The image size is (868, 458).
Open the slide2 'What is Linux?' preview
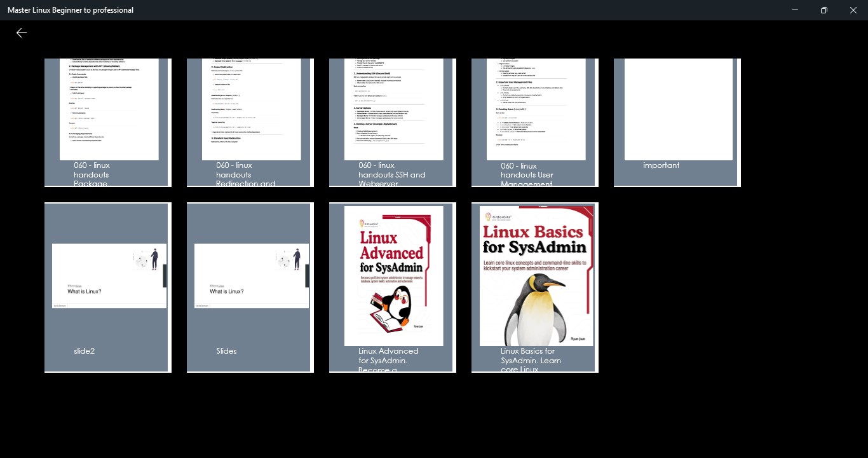click(x=109, y=275)
